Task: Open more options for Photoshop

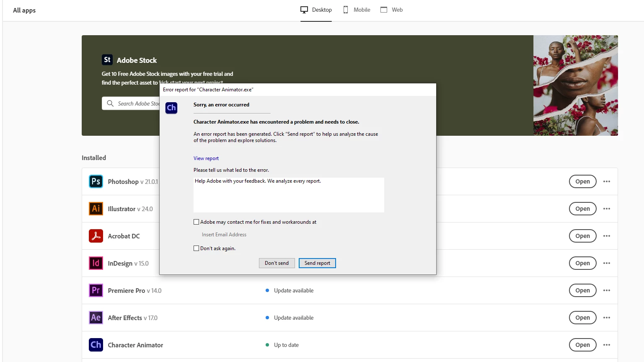Action: point(607,181)
